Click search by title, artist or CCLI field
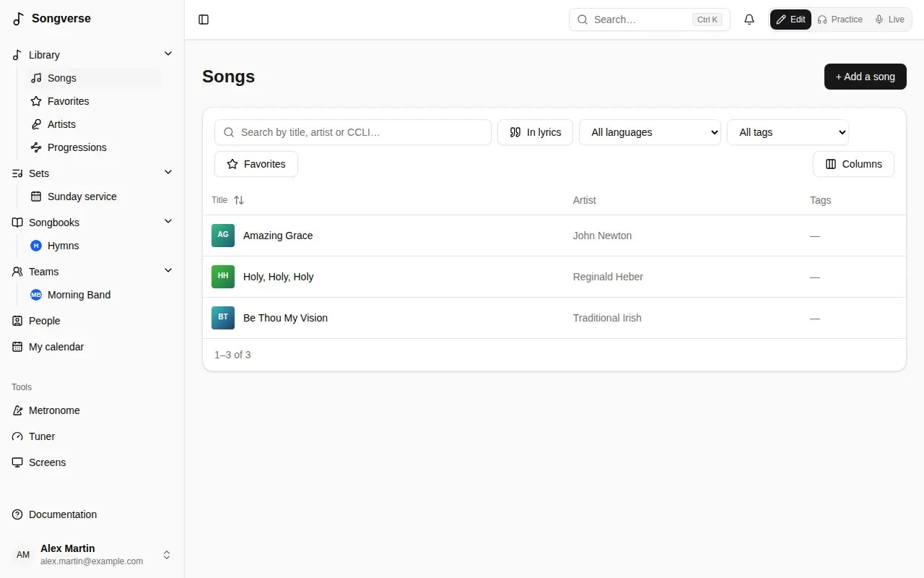Screen dimensions: 924x578 [x=353, y=132]
